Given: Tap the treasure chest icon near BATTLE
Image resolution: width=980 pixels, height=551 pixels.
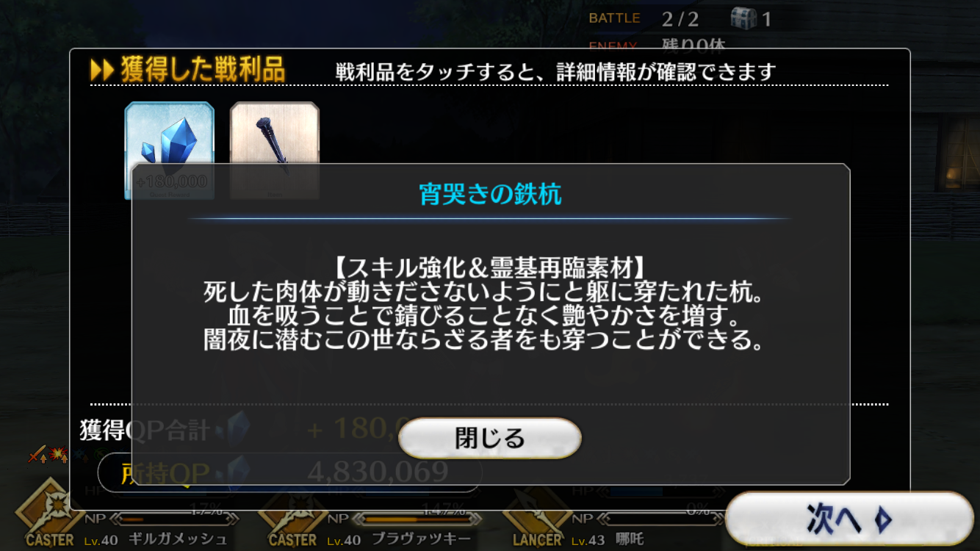Looking at the screenshot, I should (743, 18).
